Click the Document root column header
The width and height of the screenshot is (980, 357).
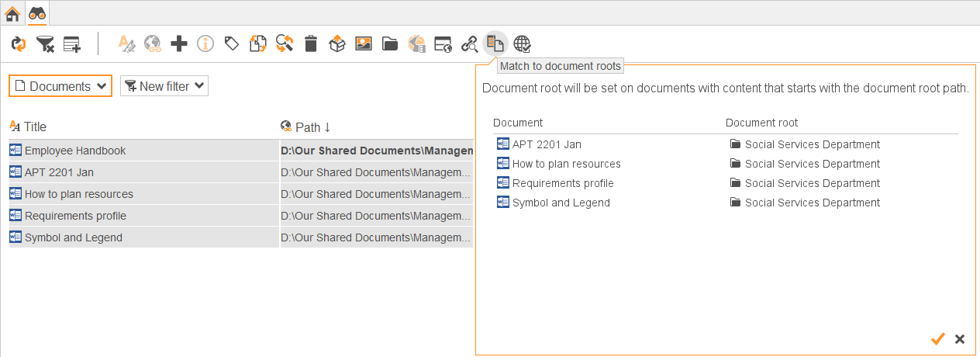(761, 123)
